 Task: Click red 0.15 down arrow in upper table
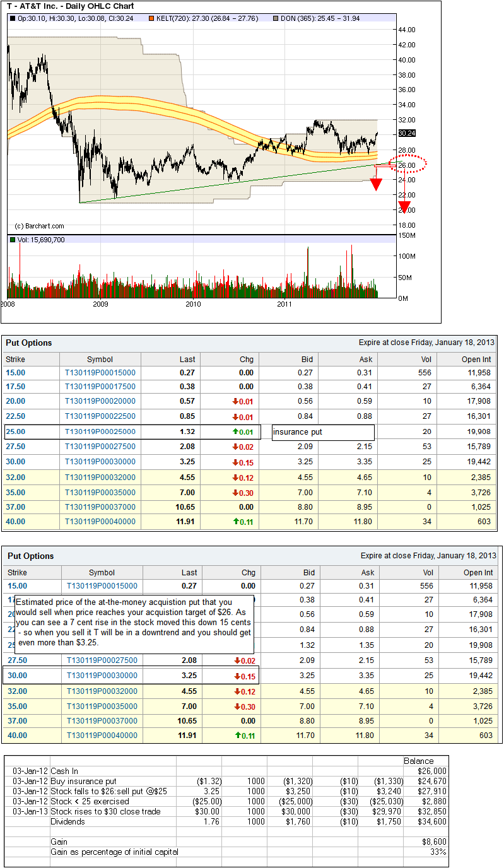click(236, 462)
